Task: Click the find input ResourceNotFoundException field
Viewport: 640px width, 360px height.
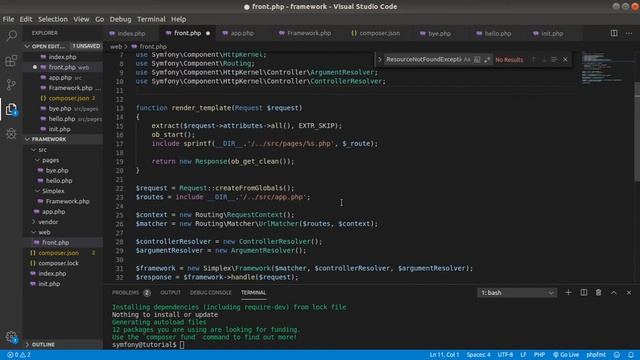Action: click(423, 60)
